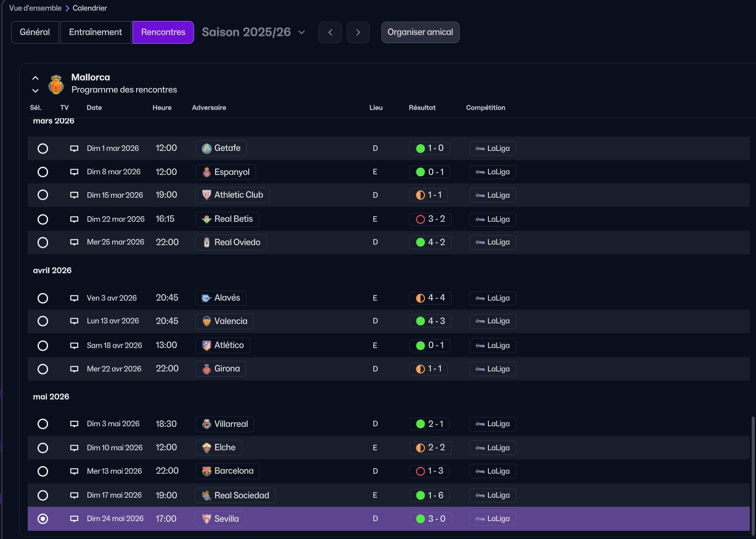Viewport: 756px width, 539px height.
Task: Click the Villarreal crest icon
Action: [x=206, y=424]
